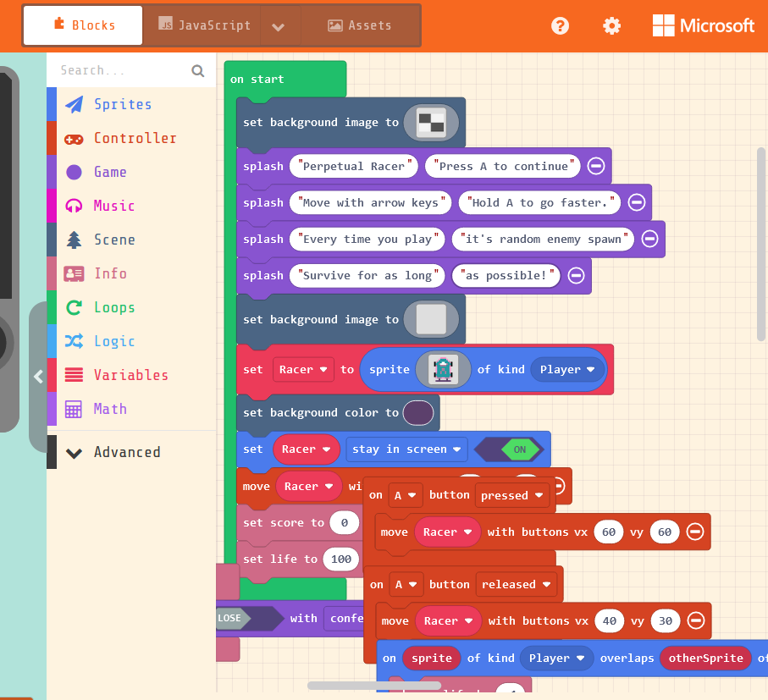Edit the 'Every time you play' text
Image resolution: width=768 pixels, height=700 pixels.
[x=367, y=239]
